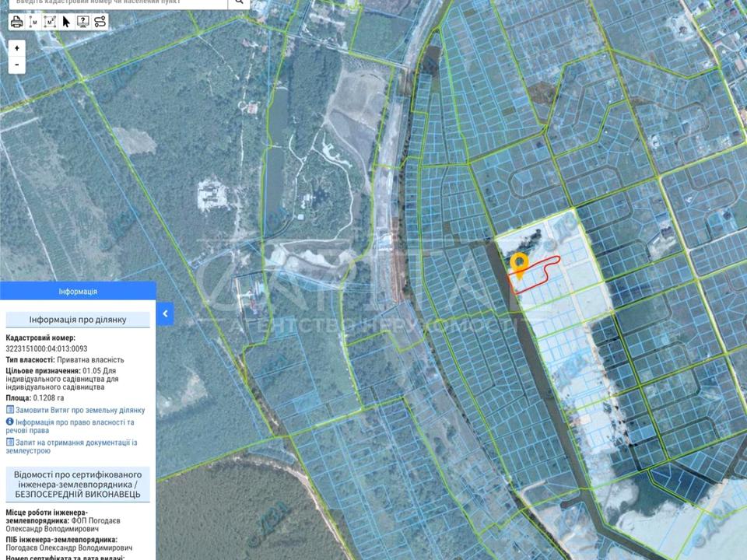Screen dimensions: 747x560
Task: Select the area measurement tool
Action: pyautogui.click(x=50, y=22)
